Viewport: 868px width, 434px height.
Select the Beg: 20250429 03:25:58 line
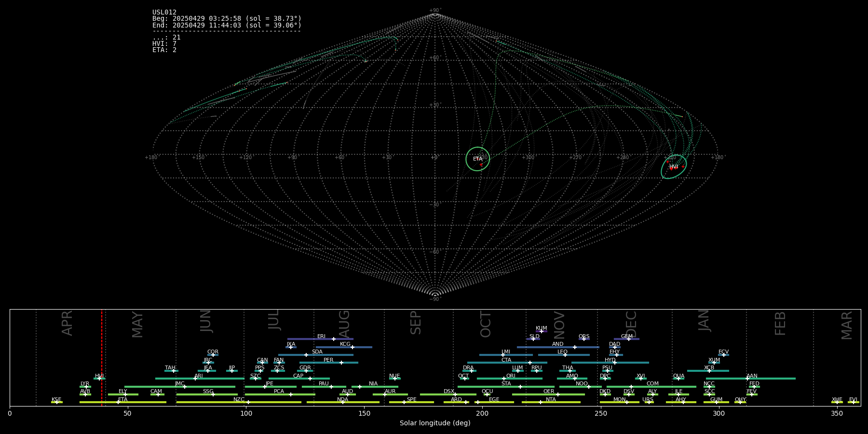point(227,19)
